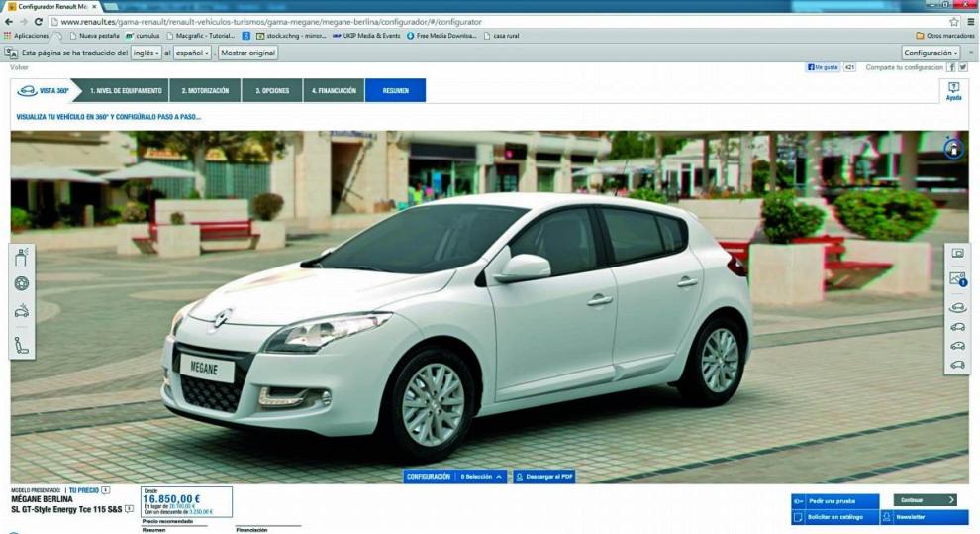
Task: Open the Macgrafic - Tutorial bookmark
Action: click(201, 36)
